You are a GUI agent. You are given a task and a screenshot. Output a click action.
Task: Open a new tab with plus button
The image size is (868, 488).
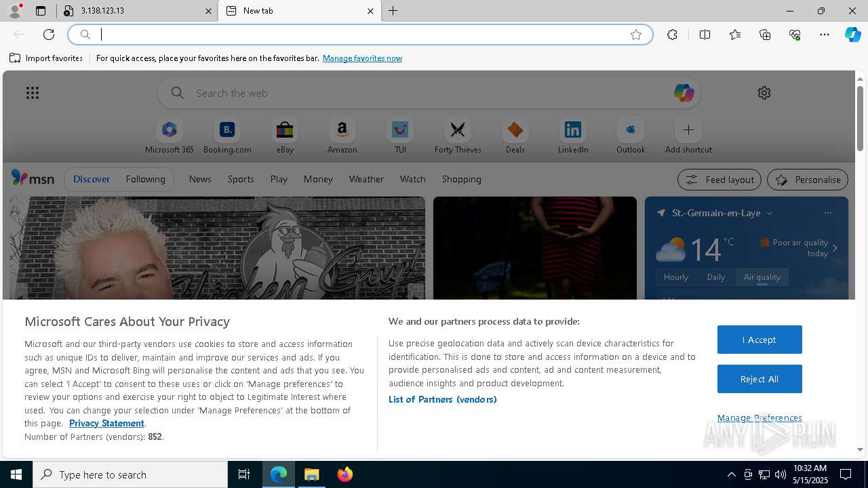click(x=393, y=11)
